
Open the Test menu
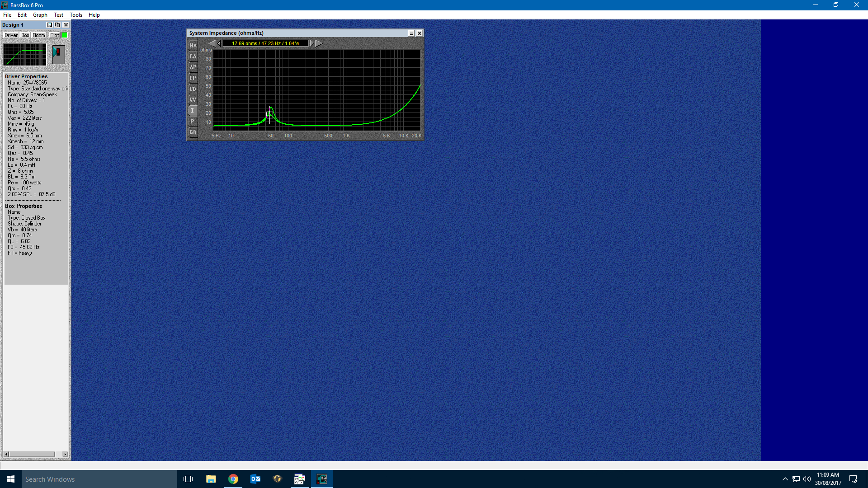pyautogui.click(x=59, y=15)
